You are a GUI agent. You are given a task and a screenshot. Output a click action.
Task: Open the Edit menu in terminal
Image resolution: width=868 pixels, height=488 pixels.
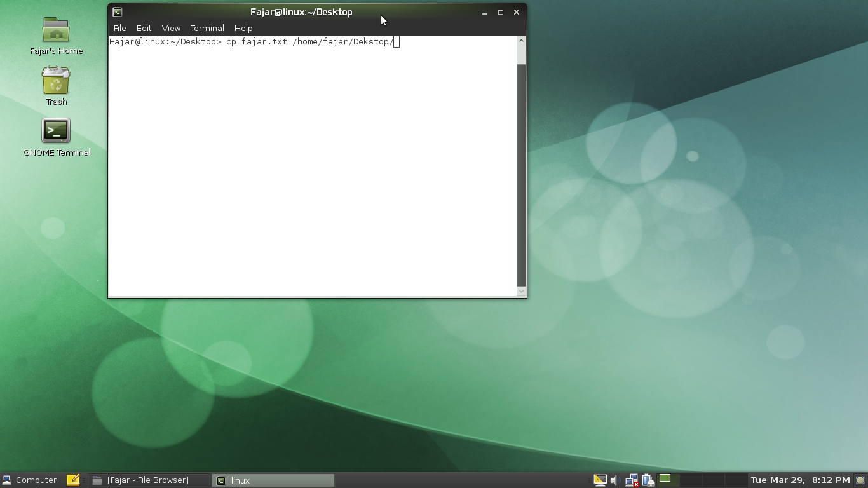pyautogui.click(x=144, y=28)
